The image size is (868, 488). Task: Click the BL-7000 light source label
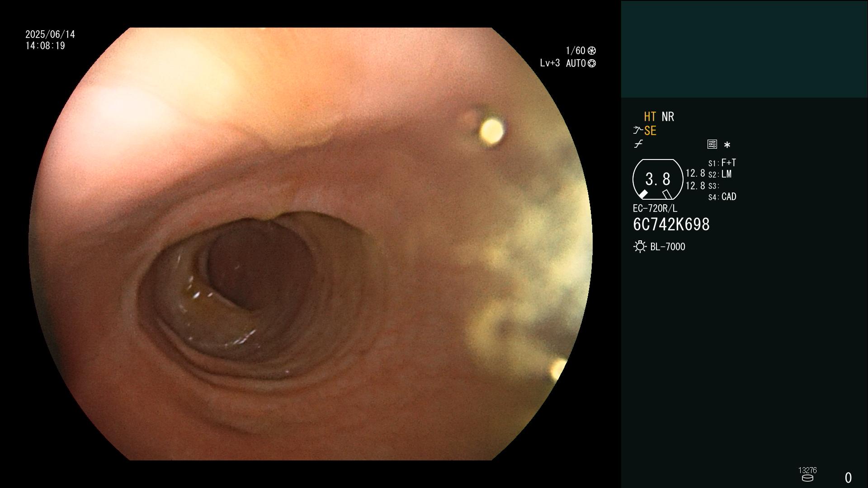point(668,247)
